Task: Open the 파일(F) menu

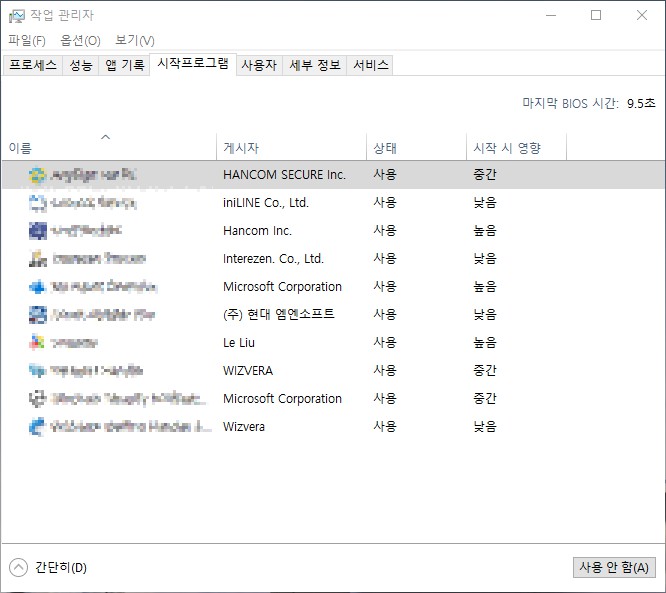Action: [27, 40]
